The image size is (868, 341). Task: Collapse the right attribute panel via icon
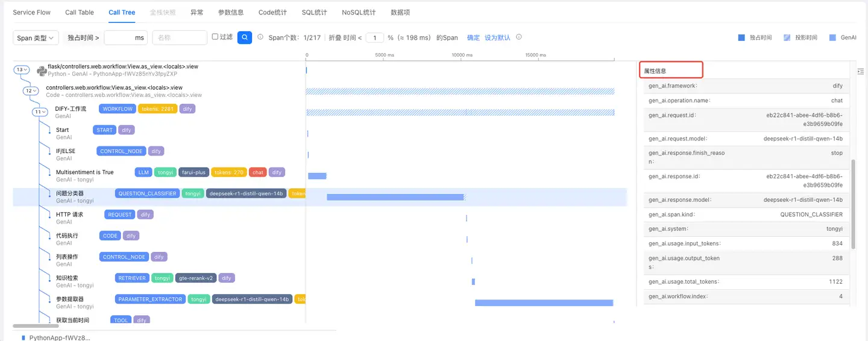pyautogui.click(x=860, y=71)
